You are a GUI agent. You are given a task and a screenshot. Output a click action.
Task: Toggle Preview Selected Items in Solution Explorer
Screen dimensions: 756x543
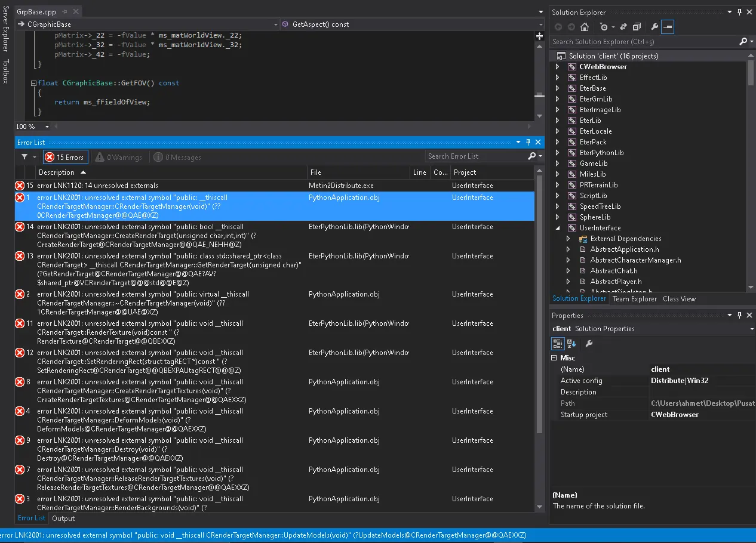tap(668, 27)
